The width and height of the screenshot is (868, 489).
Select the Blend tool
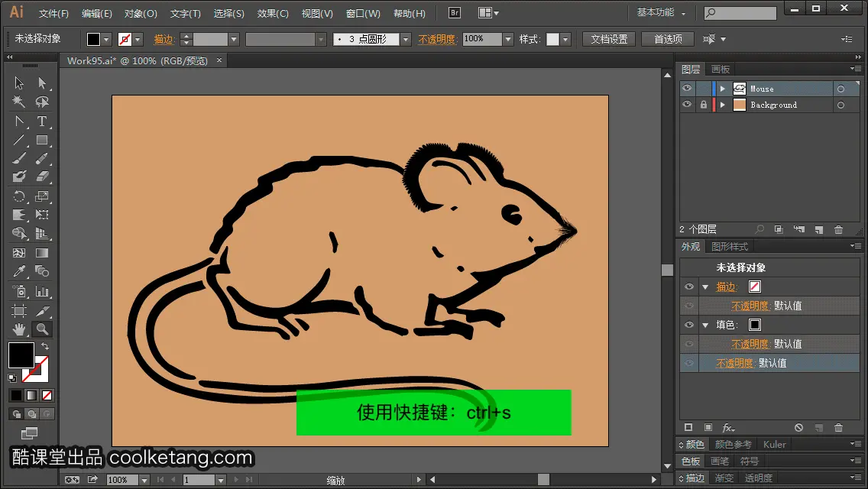click(42, 271)
